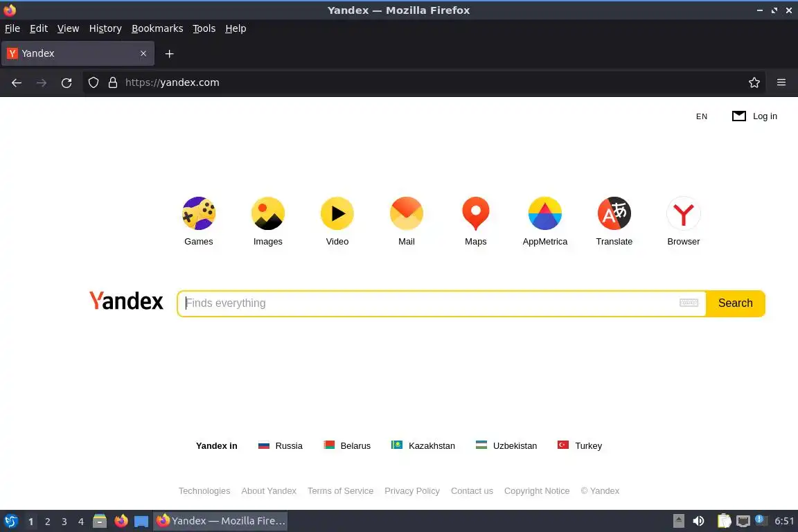
Task: Click the Yandex logo beside search box
Action: pyautogui.click(x=126, y=301)
